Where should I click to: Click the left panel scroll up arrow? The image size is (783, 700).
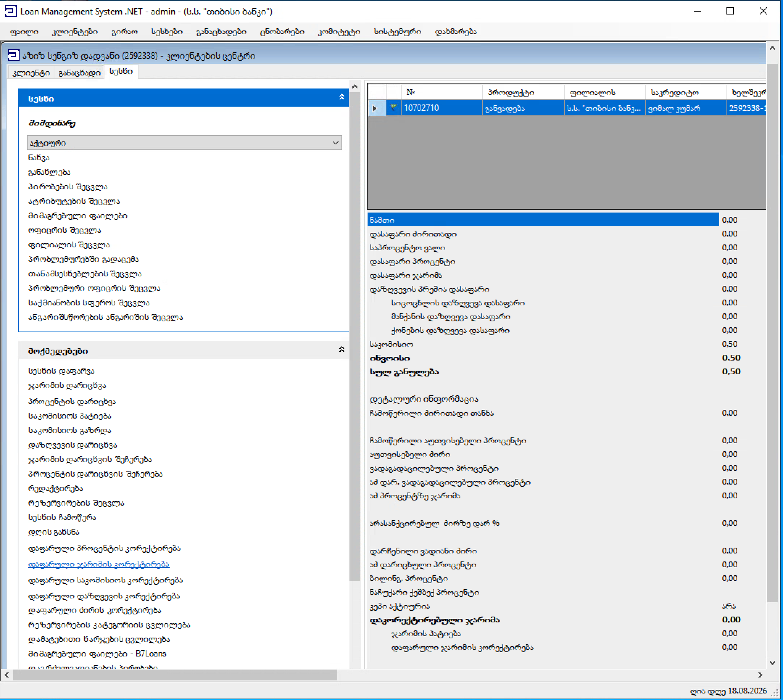click(355, 87)
